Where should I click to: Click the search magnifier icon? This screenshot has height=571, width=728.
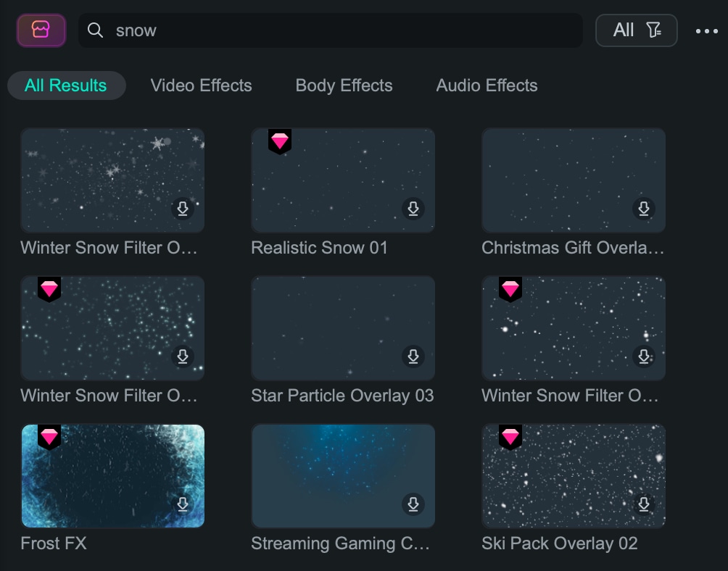coord(95,30)
